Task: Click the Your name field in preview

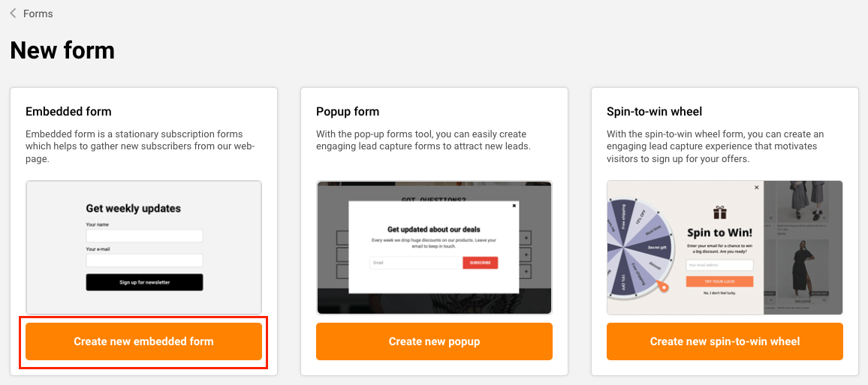Action: click(144, 236)
